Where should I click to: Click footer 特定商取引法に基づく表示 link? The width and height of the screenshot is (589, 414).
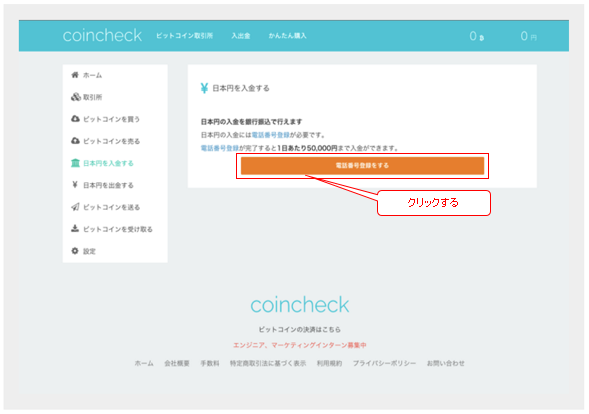tap(268, 363)
